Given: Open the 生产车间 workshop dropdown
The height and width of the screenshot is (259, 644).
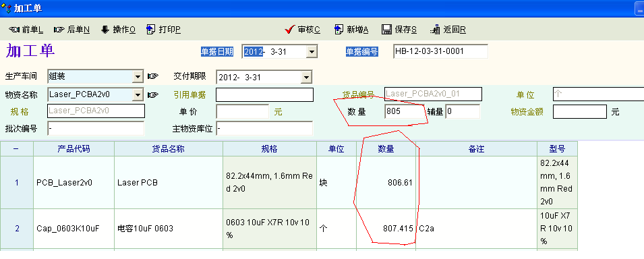Looking at the screenshot, I should click(138, 76).
